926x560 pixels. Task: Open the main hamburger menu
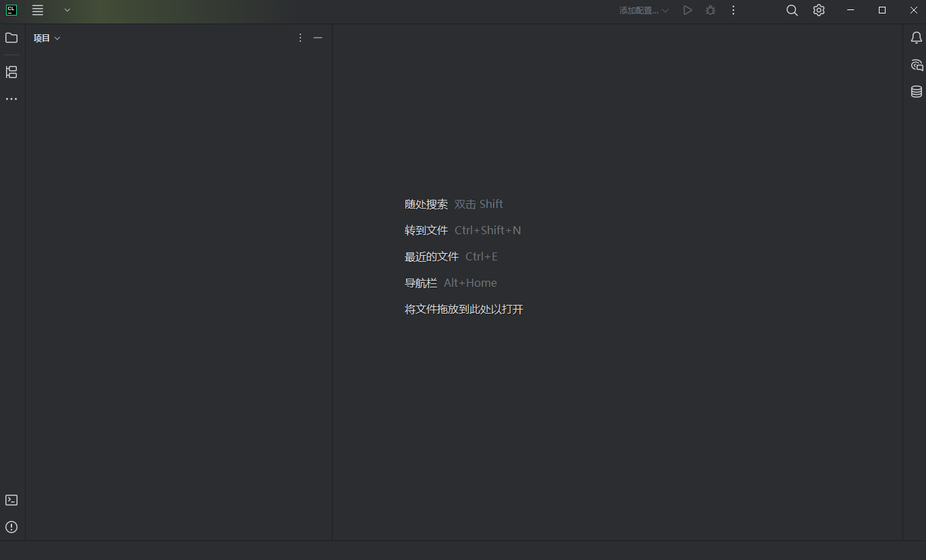coord(38,10)
